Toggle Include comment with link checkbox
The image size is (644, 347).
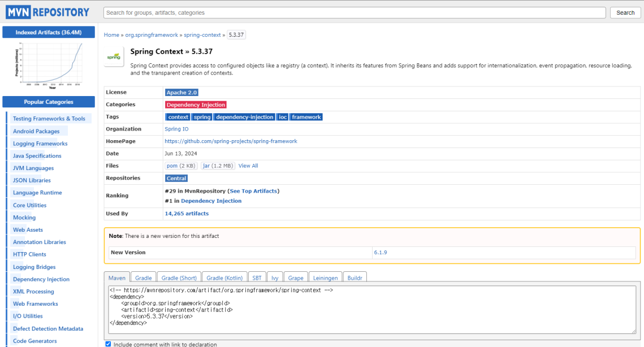click(x=108, y=344)
